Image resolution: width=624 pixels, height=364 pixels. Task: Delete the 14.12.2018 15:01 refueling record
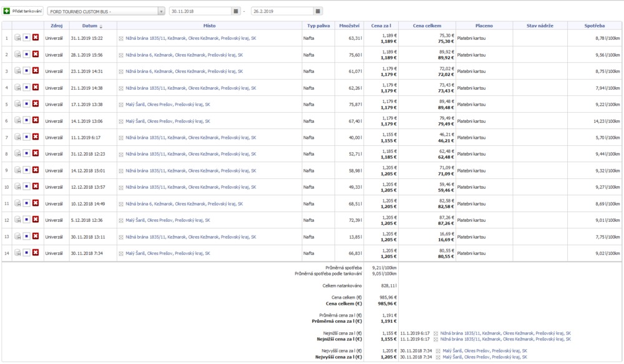pyautogui.click(x=36, y=170)
